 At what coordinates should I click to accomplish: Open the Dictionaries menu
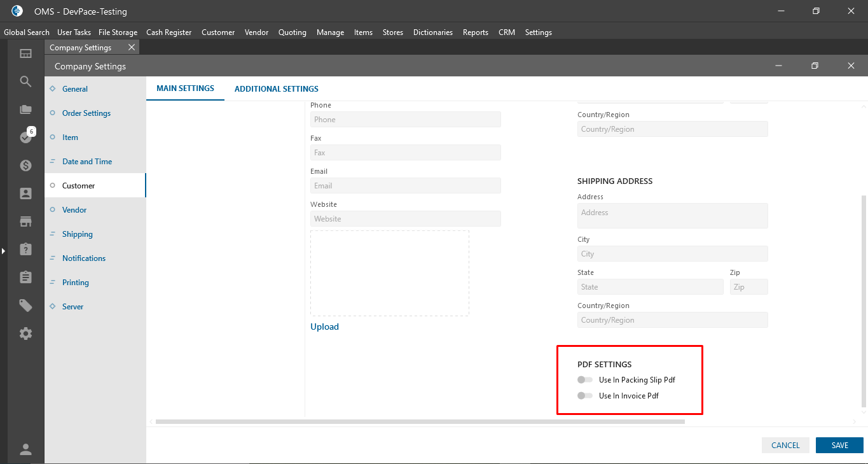pos(432,32)
